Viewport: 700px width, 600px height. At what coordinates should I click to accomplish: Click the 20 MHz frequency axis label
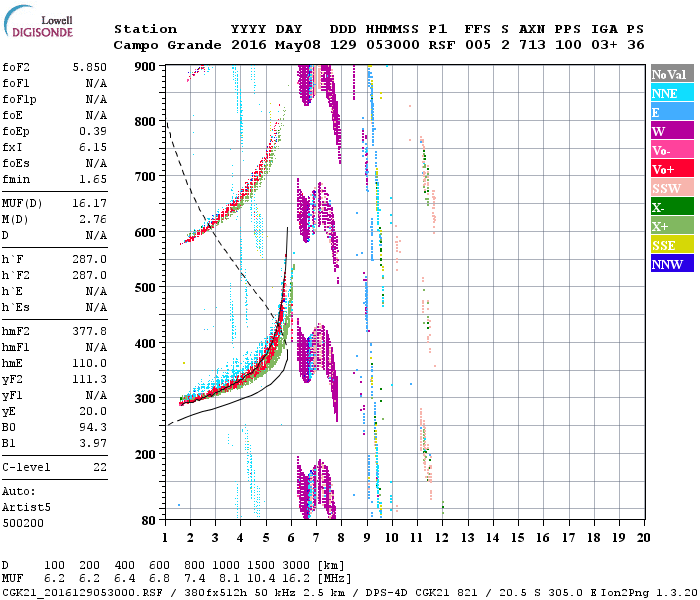click(643, 538)
